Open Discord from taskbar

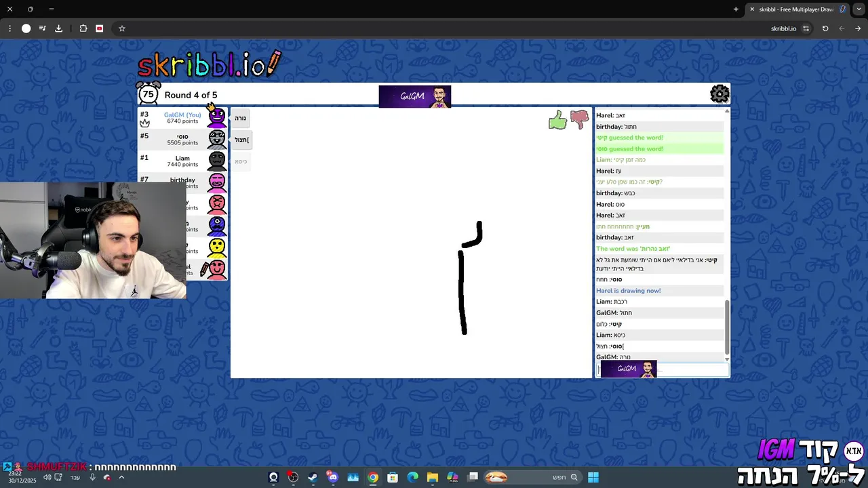point(333,477)
